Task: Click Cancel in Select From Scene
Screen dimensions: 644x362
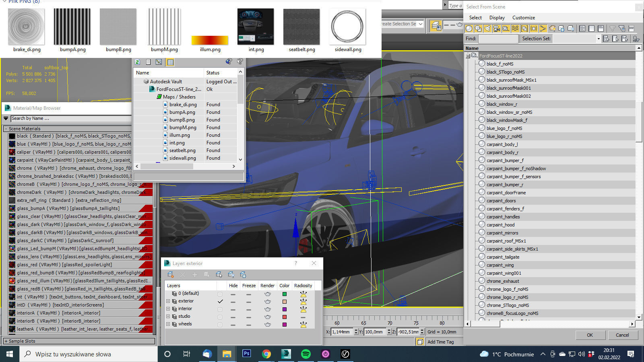Action: tap(622, 335)
